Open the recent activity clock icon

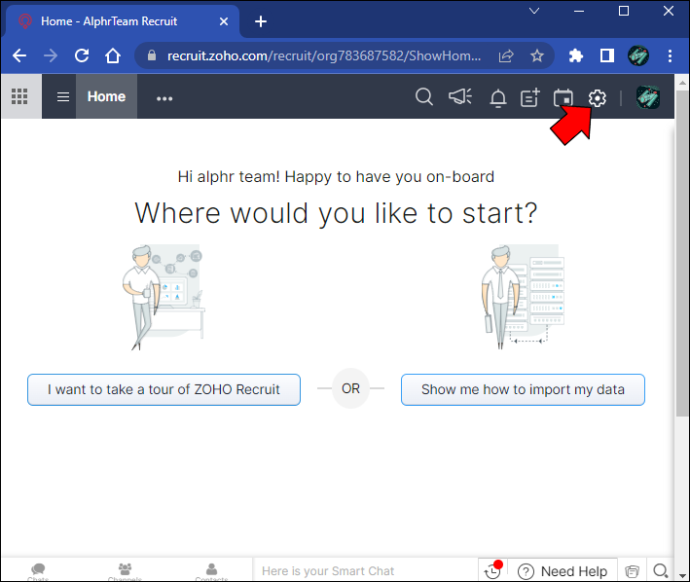[492, 571]
